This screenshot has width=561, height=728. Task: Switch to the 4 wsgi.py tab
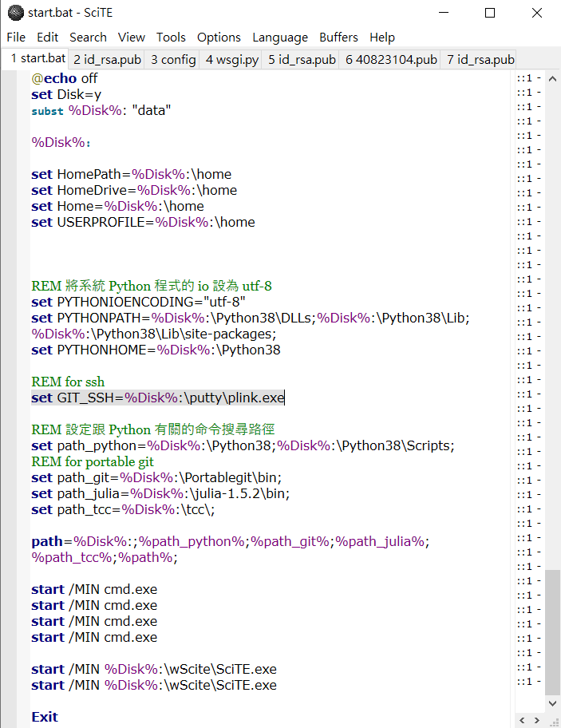(x=231, y=59)
